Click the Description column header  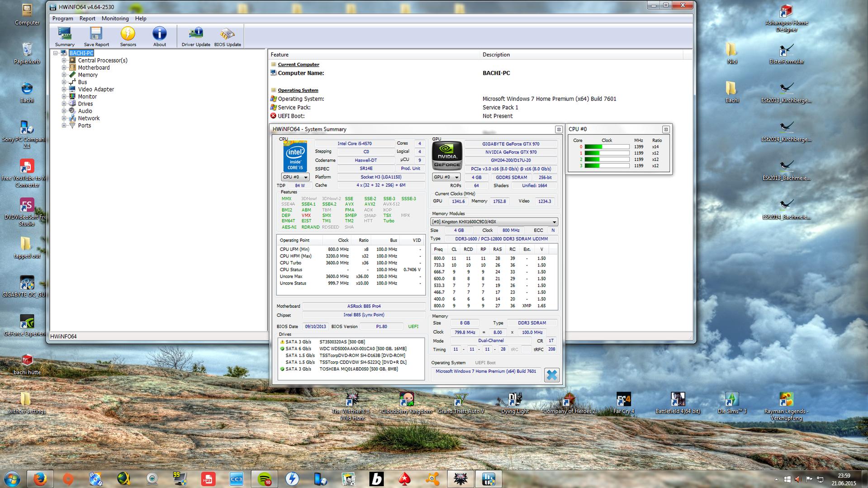coord(581,55)
